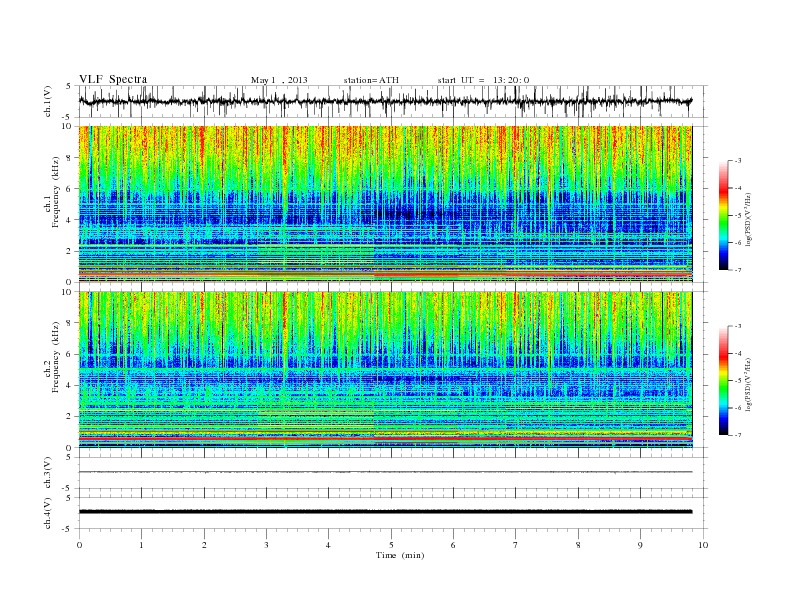The image size is (792, 612).
Task: Select the "Time (min)" axis label
Action: (400, 555)
